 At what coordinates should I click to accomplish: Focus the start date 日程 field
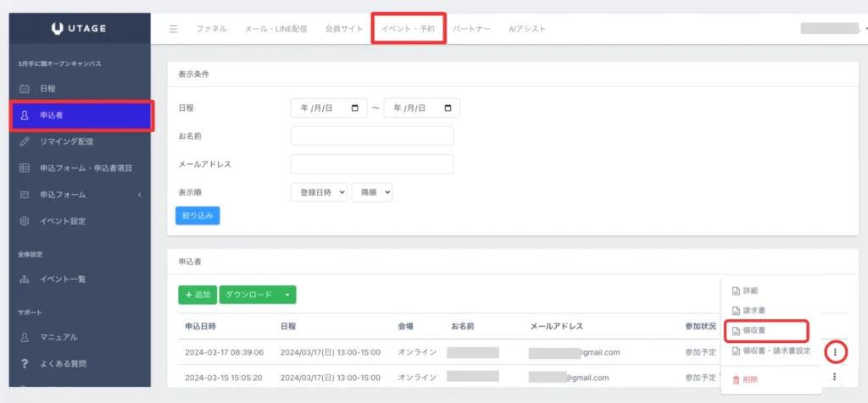point(329,108)
